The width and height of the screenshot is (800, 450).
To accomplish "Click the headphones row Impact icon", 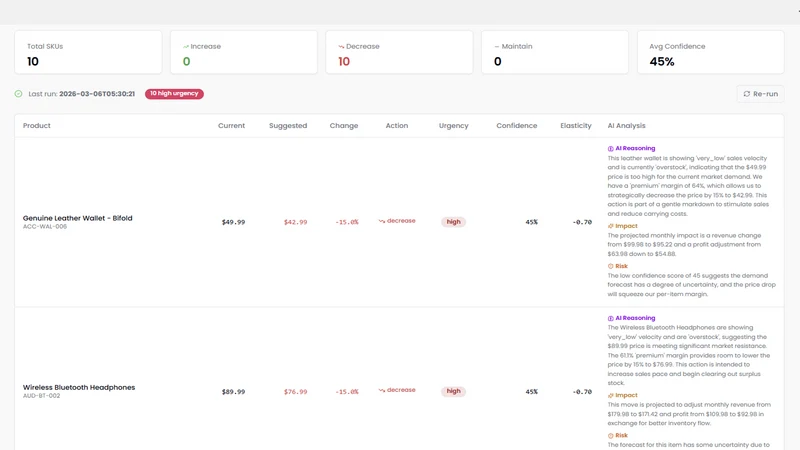I will pyautogui.click(x=610, y=395).
